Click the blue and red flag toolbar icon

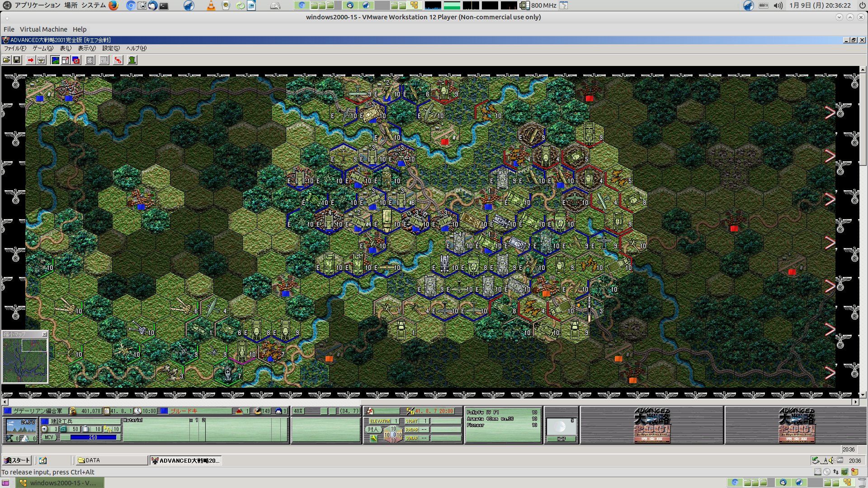pyautogui.click(x=76, y=60)
